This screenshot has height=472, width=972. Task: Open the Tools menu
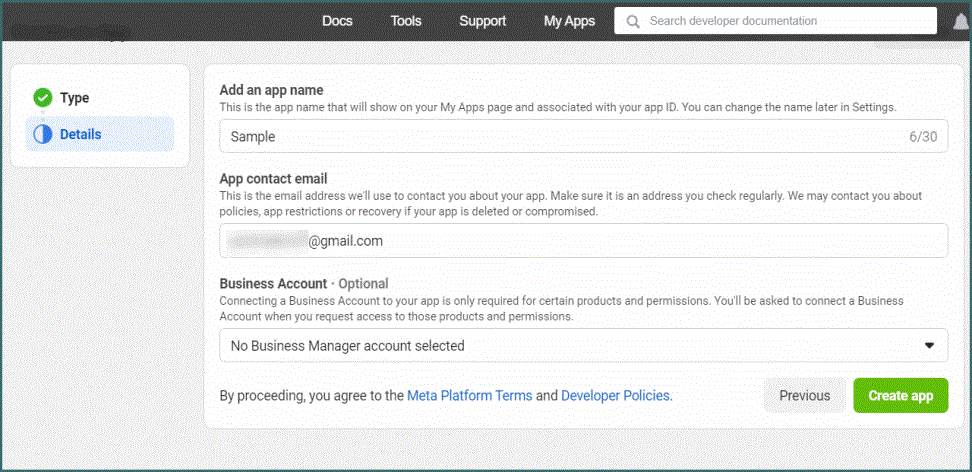[406, 21]
